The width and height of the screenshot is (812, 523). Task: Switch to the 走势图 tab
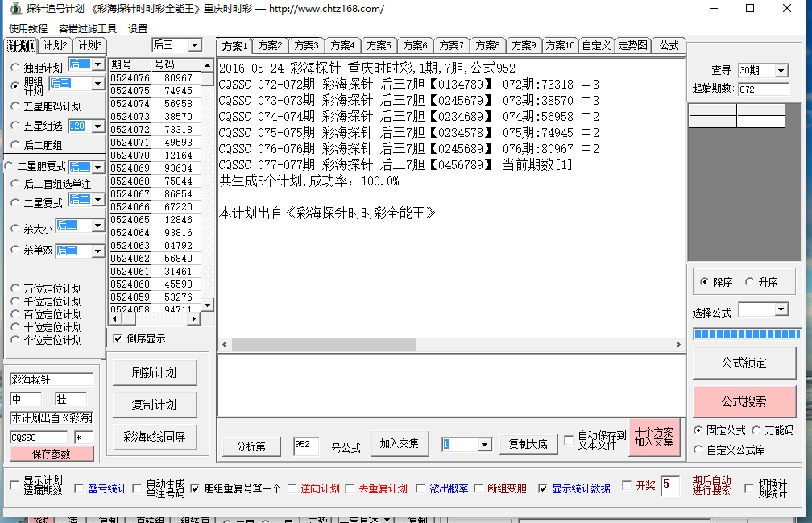(632, 46)
